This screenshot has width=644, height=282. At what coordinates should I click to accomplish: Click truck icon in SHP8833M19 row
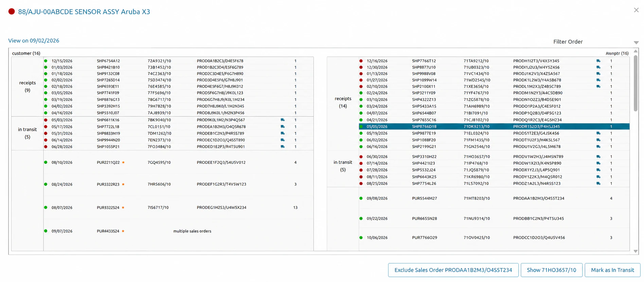[x=283, y=133]
